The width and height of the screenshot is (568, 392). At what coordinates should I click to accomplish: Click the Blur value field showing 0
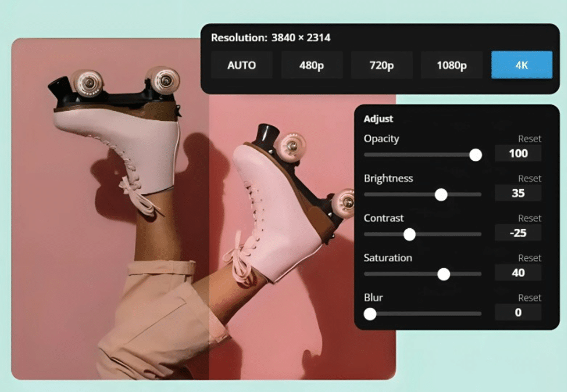(519, 313)
